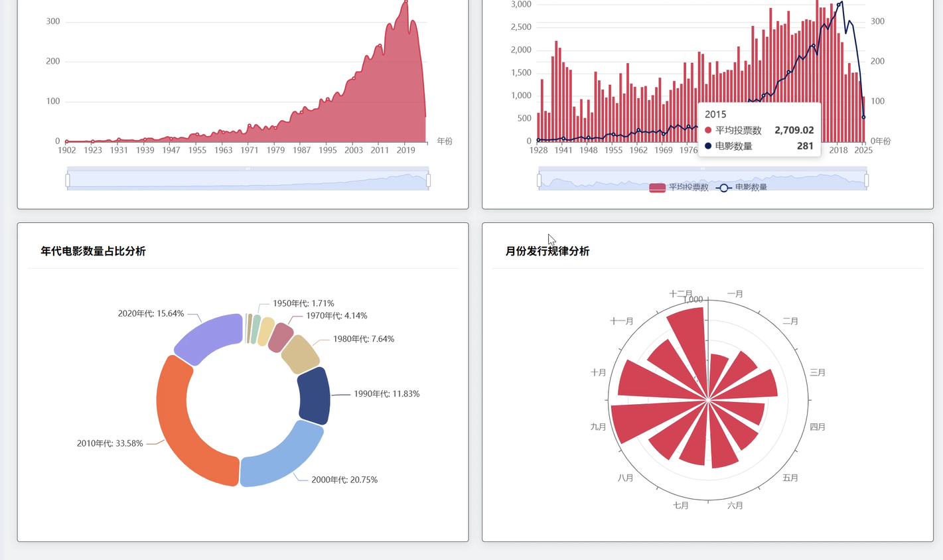Click the 二月 label on the polar chart
The height and width of the screenshot is (560, 943).
[x=790, y=321]
